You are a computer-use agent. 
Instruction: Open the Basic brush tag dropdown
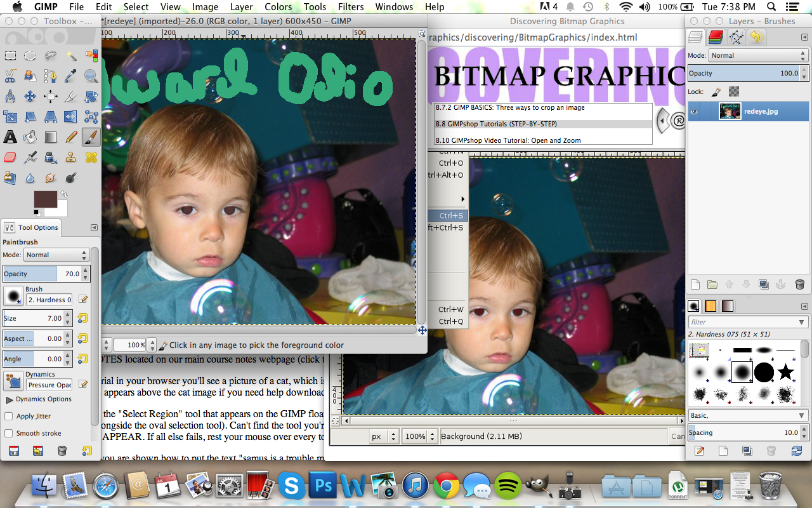pyautogui.click(x=748, y=415)
